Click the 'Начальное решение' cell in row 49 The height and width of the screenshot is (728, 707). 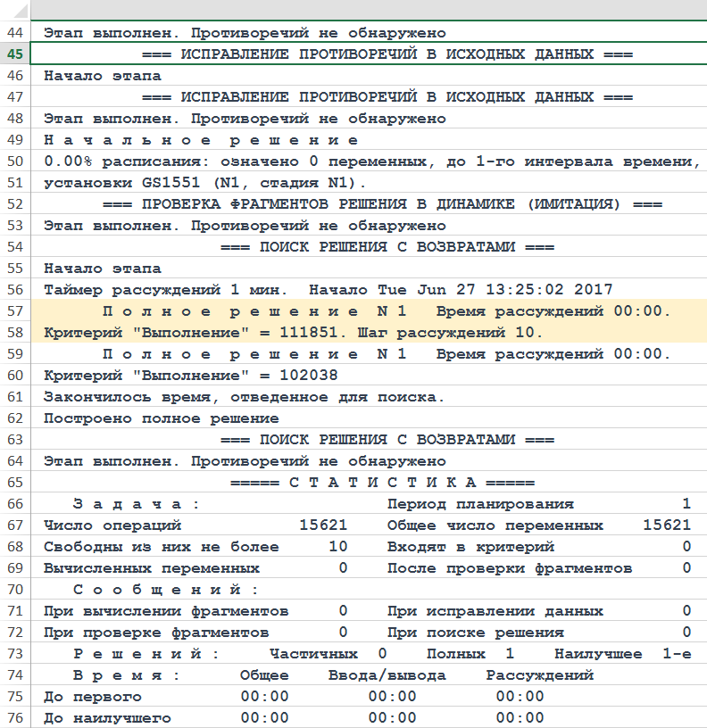[x=201, y=140]
